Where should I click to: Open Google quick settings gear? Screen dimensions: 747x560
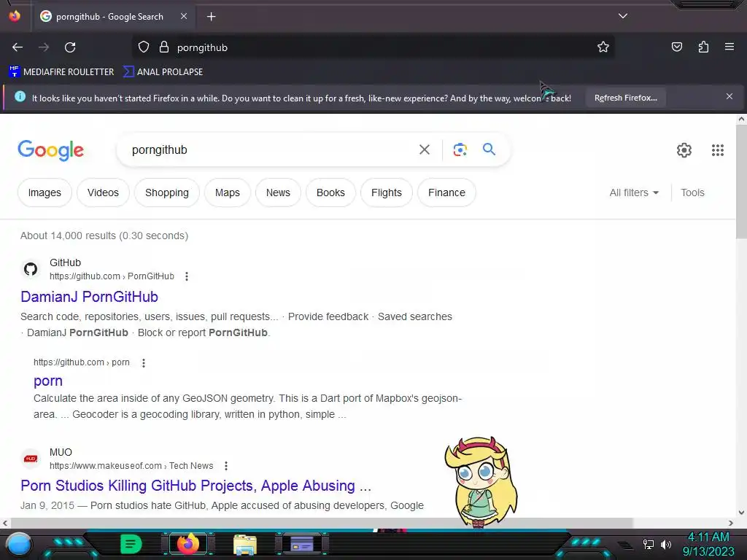click(x=684, y=150)
